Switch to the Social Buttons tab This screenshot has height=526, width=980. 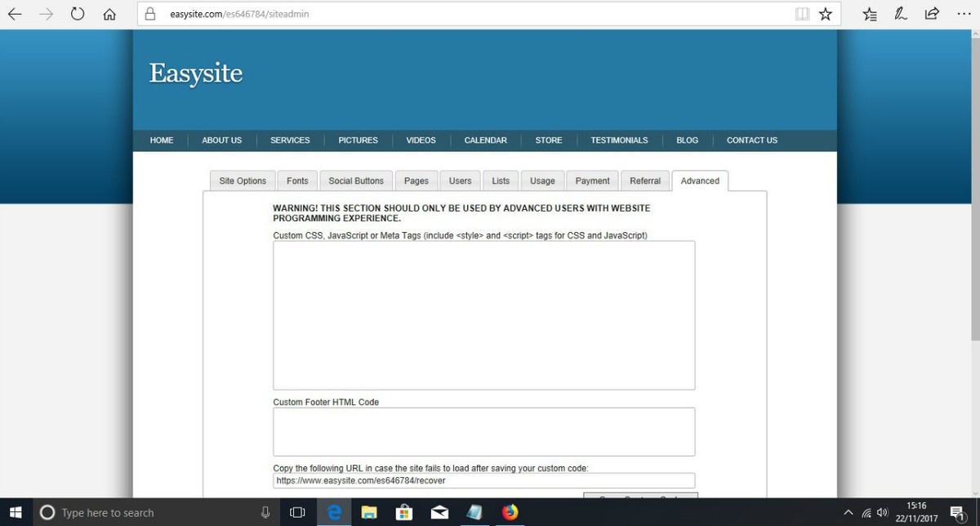356,181
